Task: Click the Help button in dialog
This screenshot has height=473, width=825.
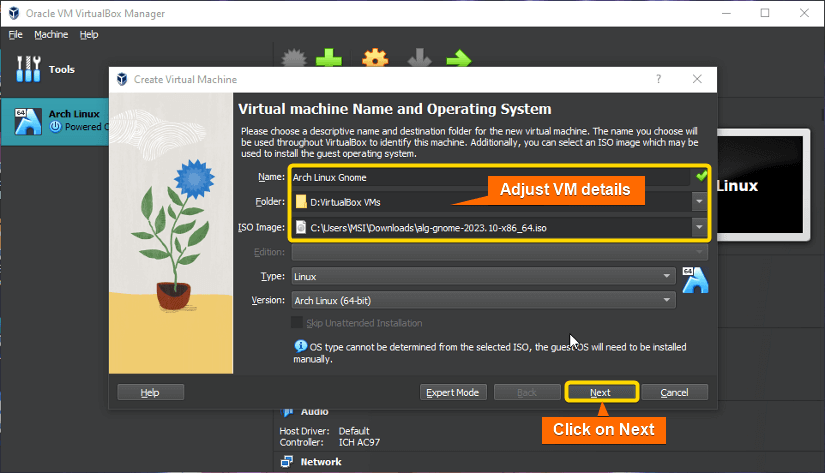Action: [x=150, y=393]
